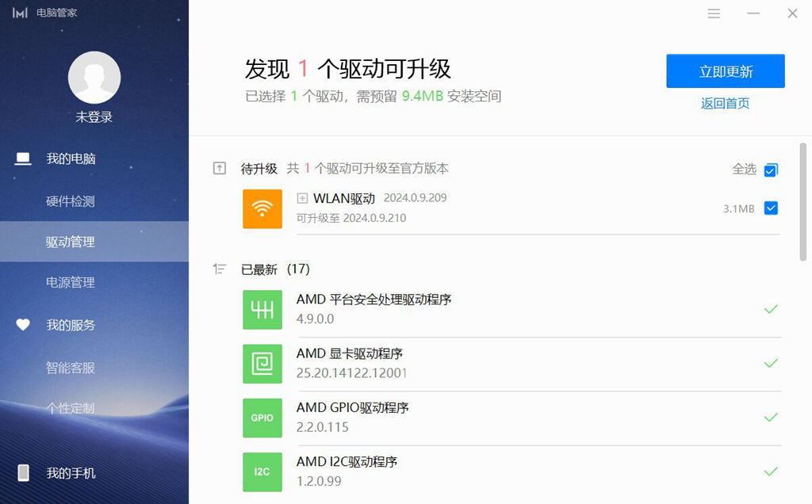Open the hamburger menu top right
Screen dimensions: 812x504
[713, 13]
